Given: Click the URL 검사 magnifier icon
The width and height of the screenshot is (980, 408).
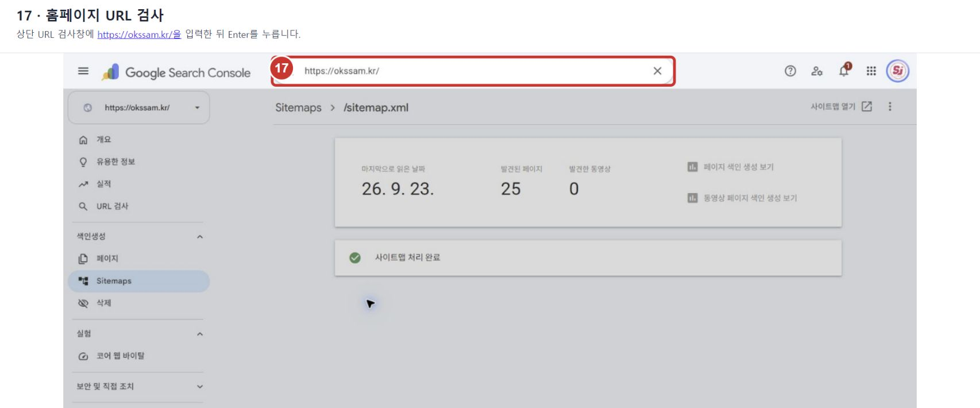Looking at the screenshot, I should pos(83,206).
